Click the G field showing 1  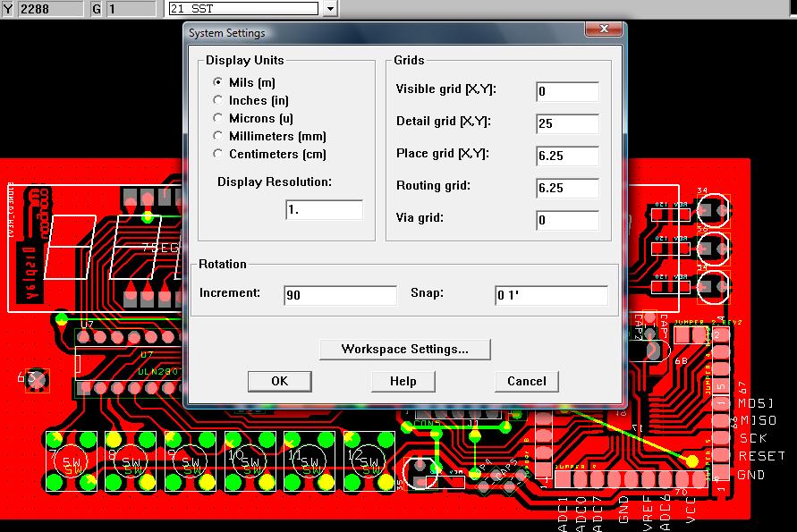coord(131,9)
